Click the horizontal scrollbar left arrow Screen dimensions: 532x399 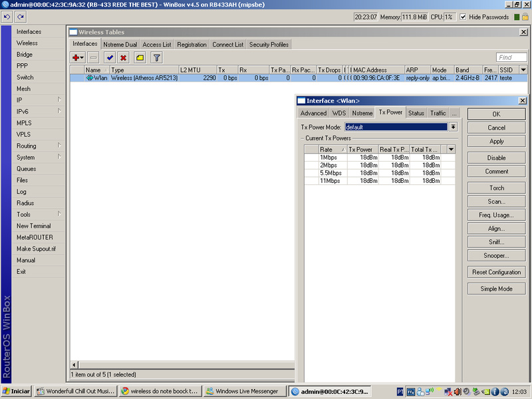(74, 364)
